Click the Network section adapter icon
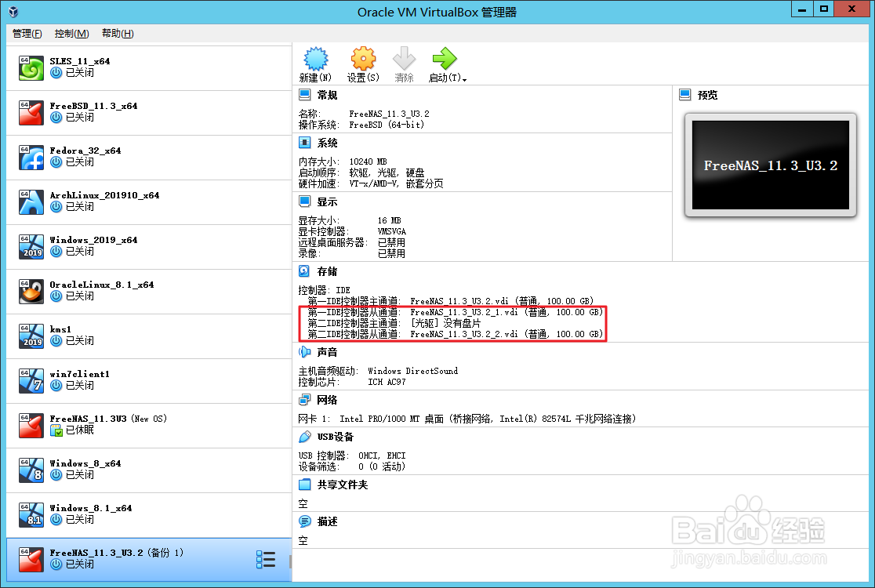 coord(305,399)
